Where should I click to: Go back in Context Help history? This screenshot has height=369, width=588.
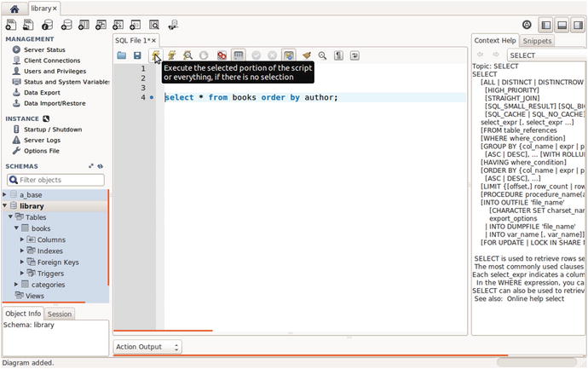(x=481, y=55)
